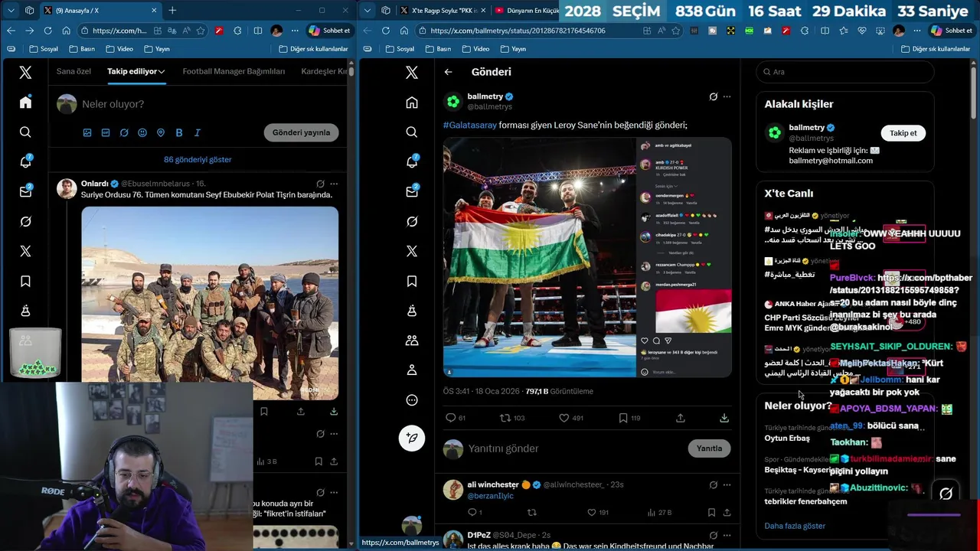The image size is (980, 551).
Task: Open Search icon in left X window sidebar
Action: click(25, 132)
